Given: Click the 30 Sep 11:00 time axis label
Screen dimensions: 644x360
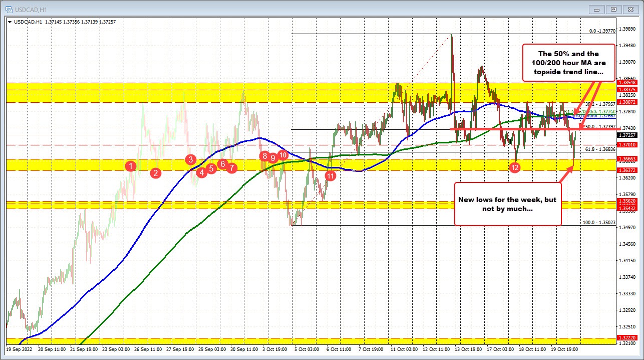Looking at the screenshot, I should 243,349.
